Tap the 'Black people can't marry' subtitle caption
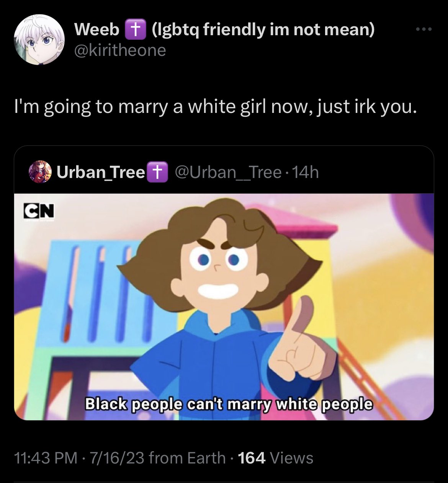This screenshot has height=483, width=448. [x=228, y=404]
